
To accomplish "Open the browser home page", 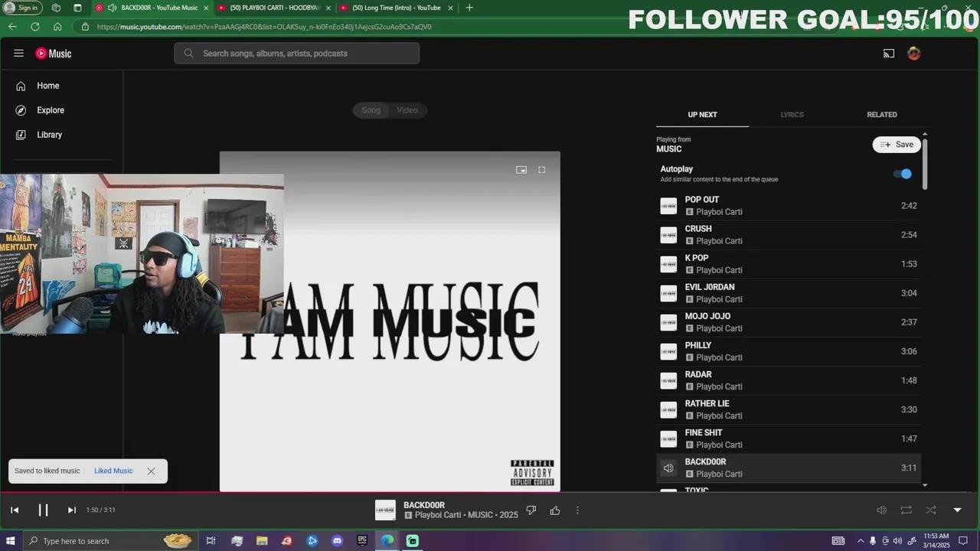I will click(57, 27).
